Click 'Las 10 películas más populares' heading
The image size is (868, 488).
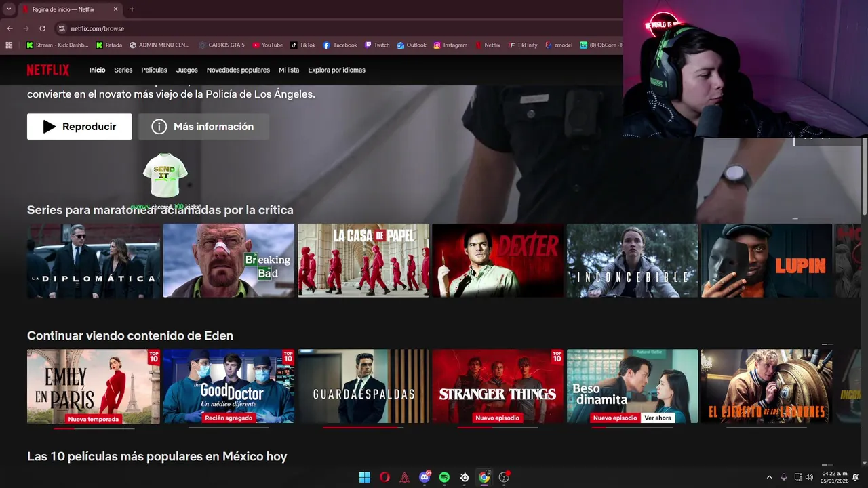coord(157,457)
